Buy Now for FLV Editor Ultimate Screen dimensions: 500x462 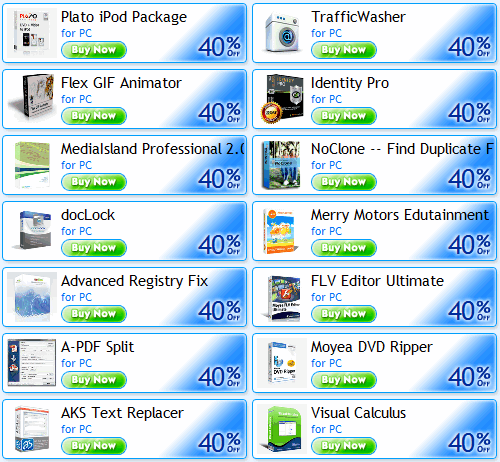(x=344, y=314)
